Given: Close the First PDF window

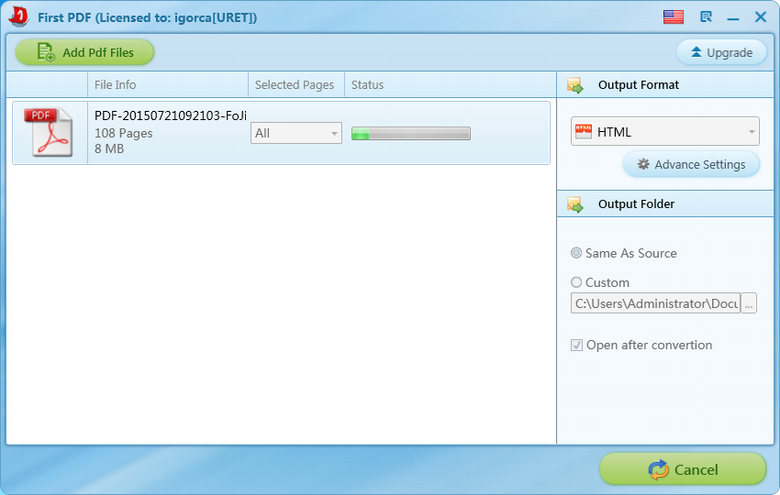Looking at the screenshot, I should point(761,17).
